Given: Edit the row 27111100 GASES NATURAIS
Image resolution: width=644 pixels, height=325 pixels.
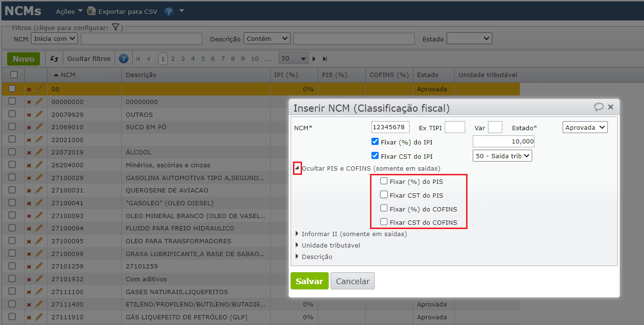Looking at the screenshot, I should click(39, 291).
